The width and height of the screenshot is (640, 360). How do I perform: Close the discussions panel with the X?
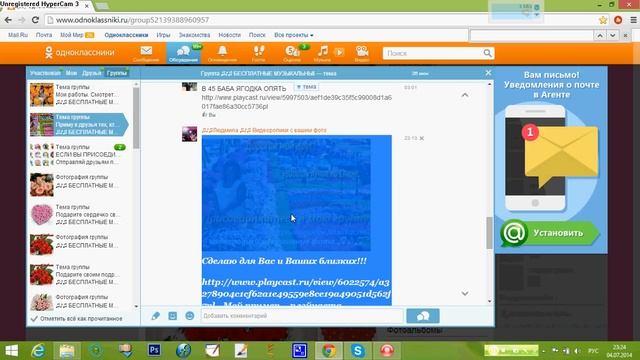click(488, 73)
